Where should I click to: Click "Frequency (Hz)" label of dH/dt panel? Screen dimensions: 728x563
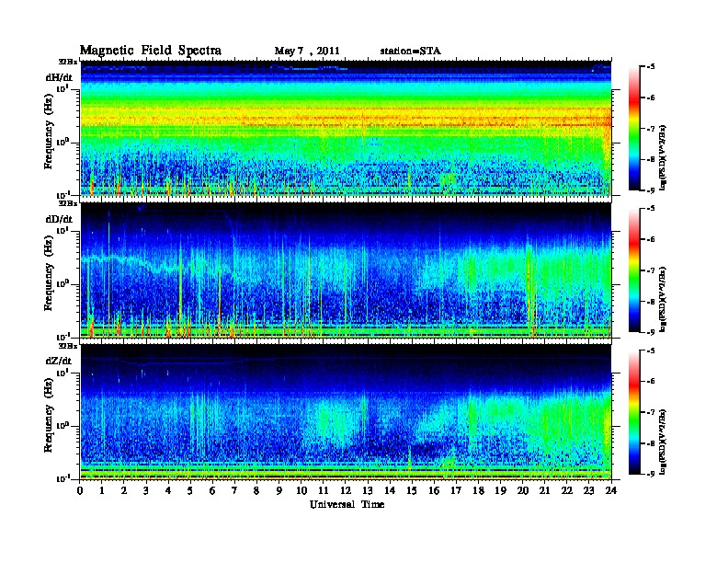(49, 132)
